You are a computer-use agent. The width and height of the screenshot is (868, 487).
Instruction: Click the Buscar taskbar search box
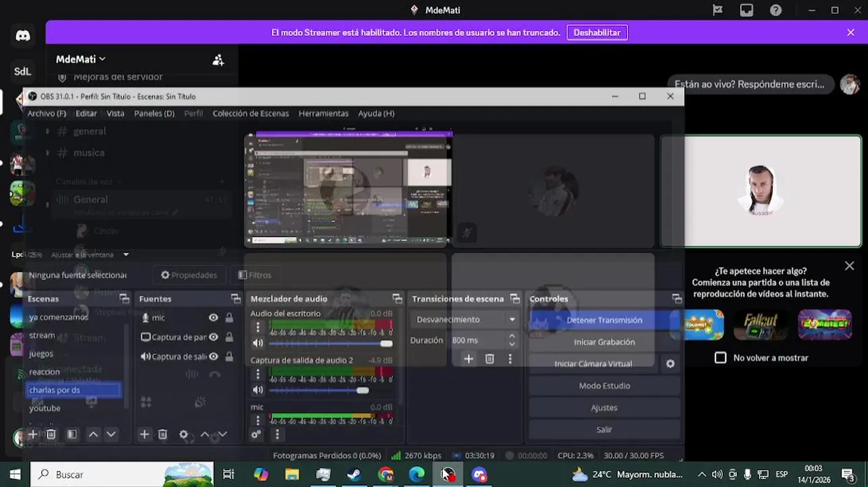[x=122, y=474]
